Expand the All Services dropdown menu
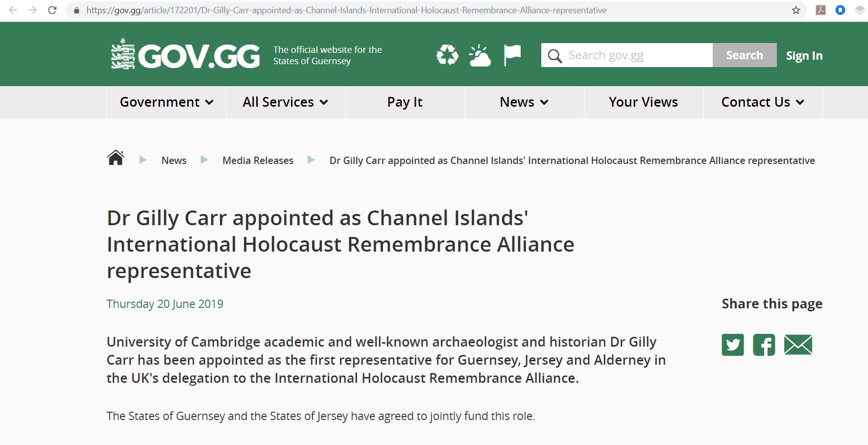This screenshot has height=445, width=868. 286,102
